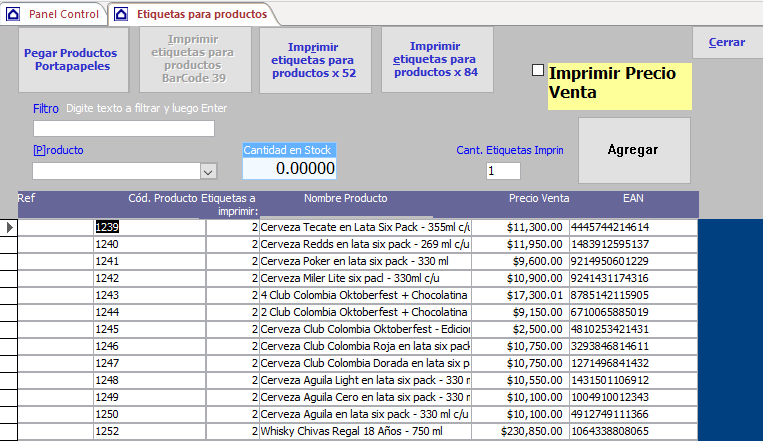Click price $2,500.00 cell
763x441 pixels.
(x=520, y=329)
